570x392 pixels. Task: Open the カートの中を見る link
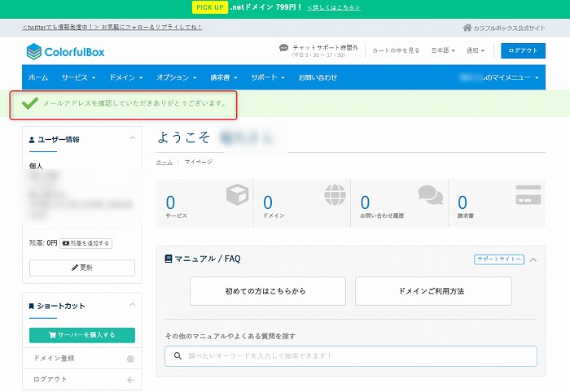(x=396, y=50)
